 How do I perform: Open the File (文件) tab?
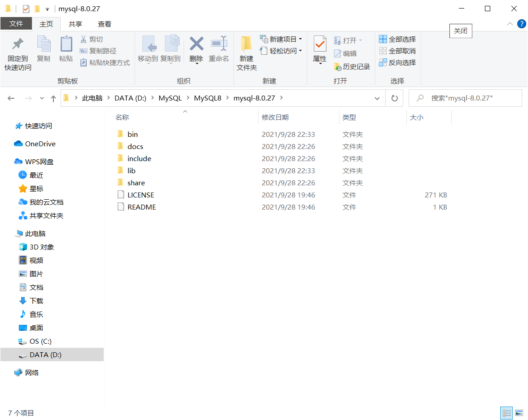16,24
